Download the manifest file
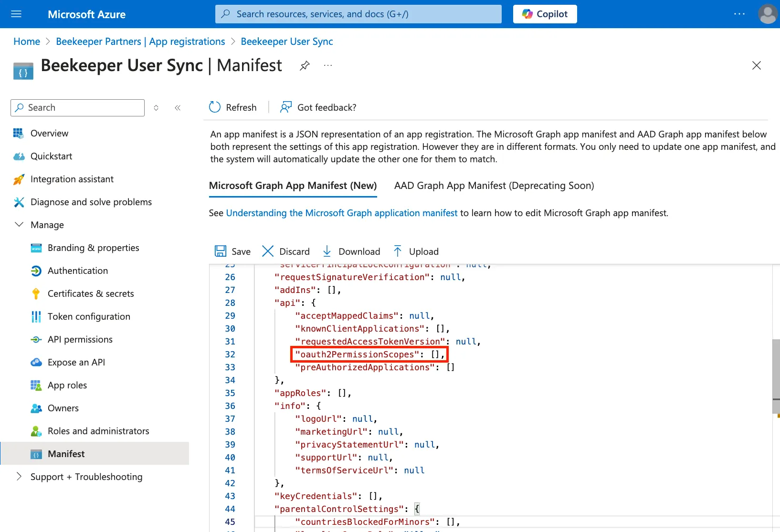780x532 pixels. [351, 251]
